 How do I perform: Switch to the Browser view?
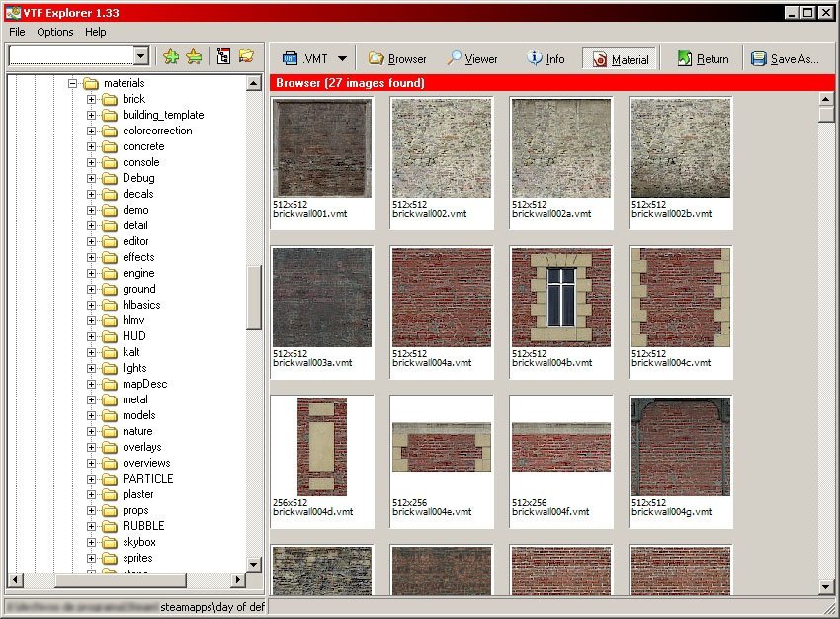[397, 59]
